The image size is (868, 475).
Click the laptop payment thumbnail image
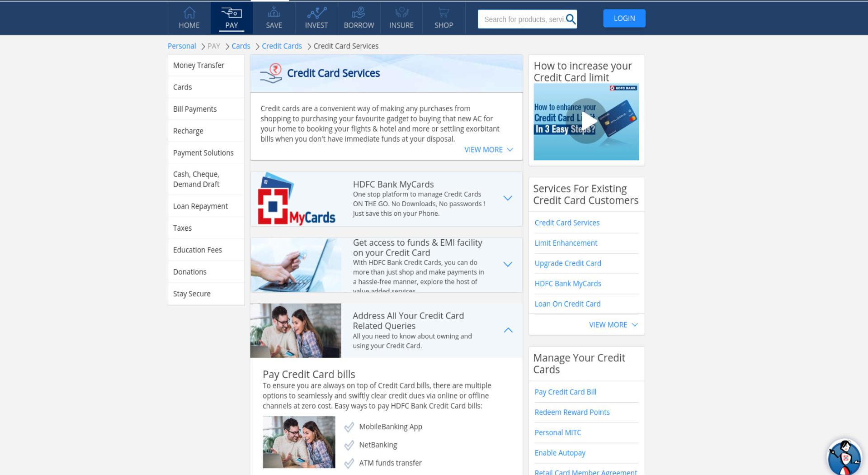(x=296, y=265)
